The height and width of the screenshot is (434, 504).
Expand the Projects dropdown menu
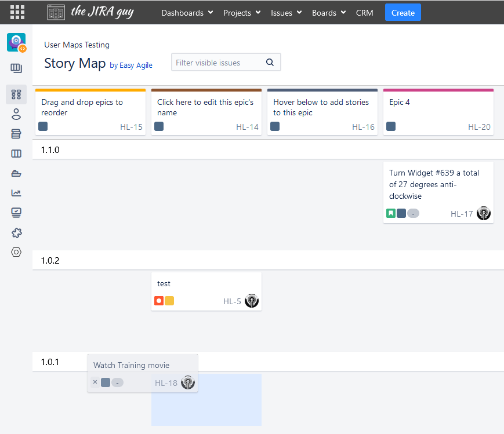241,13
